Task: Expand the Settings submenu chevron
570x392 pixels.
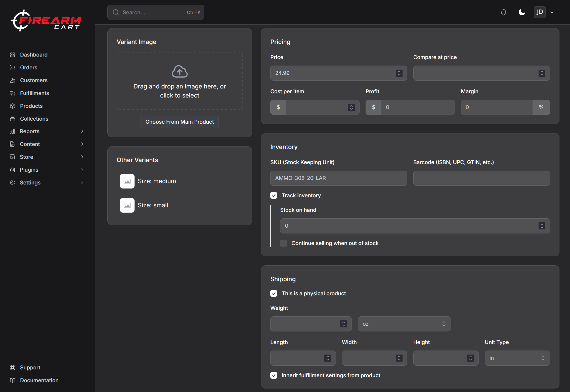Action: pos(82,183)
